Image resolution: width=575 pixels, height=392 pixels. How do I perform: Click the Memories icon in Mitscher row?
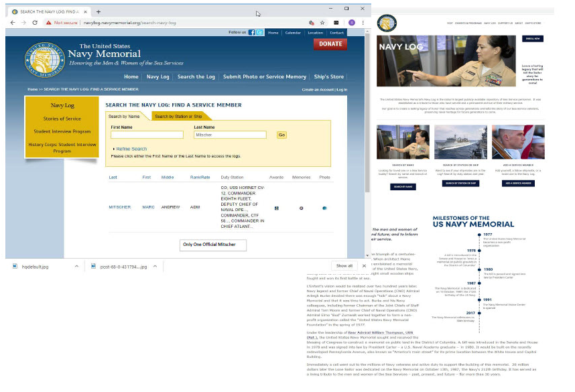(301, 208)
